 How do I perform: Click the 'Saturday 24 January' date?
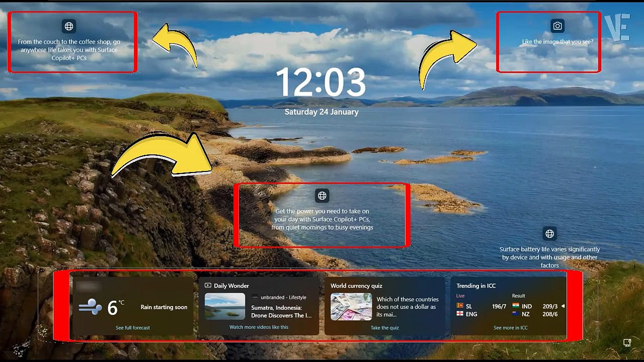(321, 112)
